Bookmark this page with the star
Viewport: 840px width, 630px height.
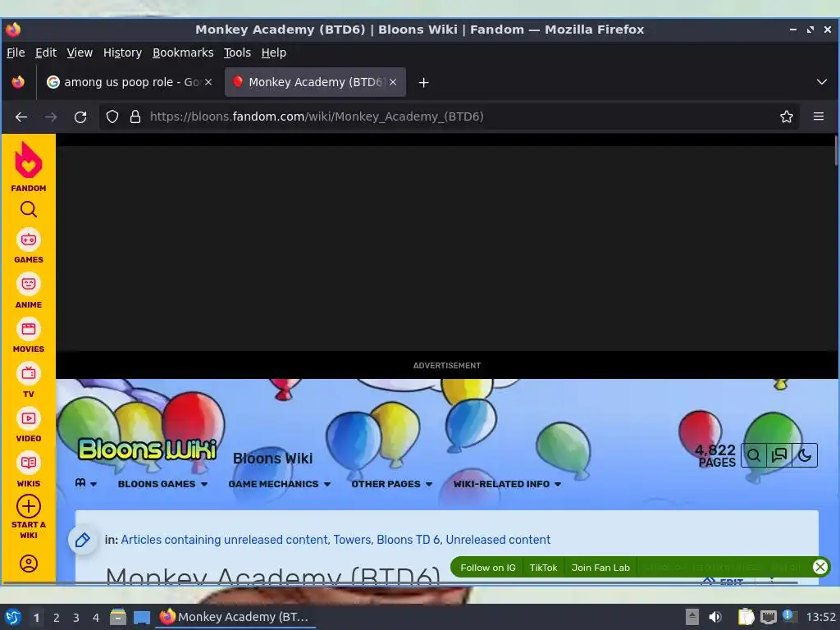point(787,116)
